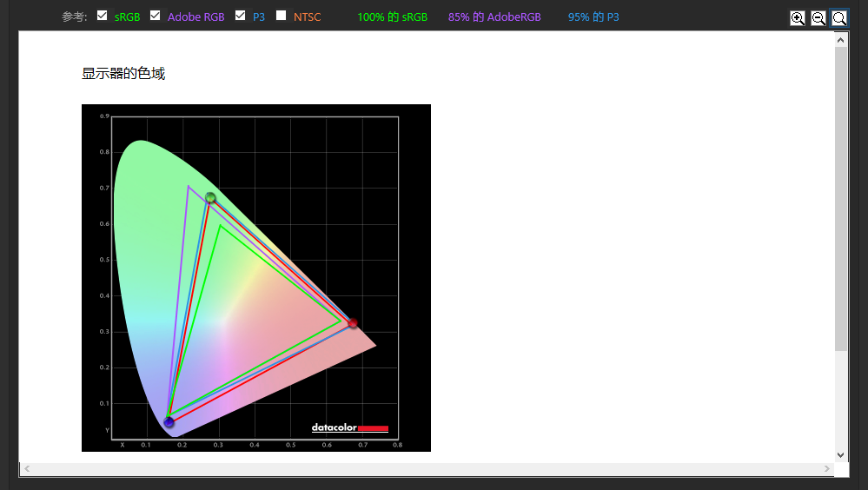This screenshot has width=868, height=490.
Task: Click the vertical scrollbar thumb
Action: [x=841, y=199]
